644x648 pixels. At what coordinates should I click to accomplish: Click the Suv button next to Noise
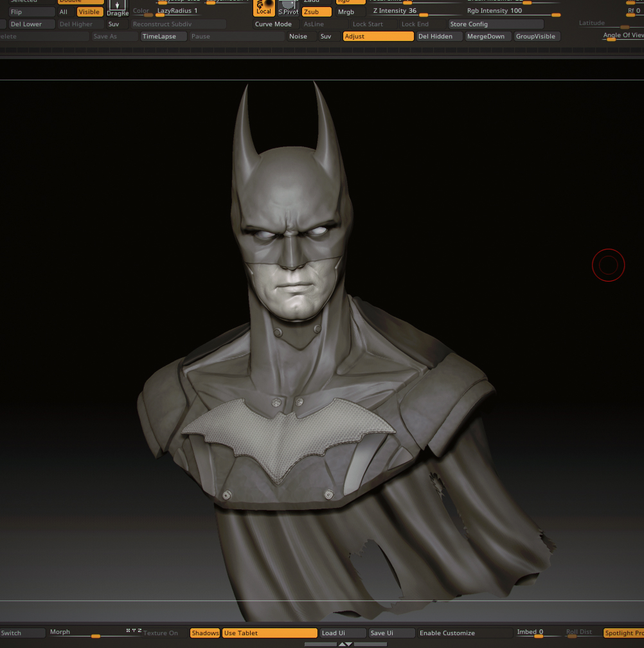pyautogui.click(x=329, y=37)
